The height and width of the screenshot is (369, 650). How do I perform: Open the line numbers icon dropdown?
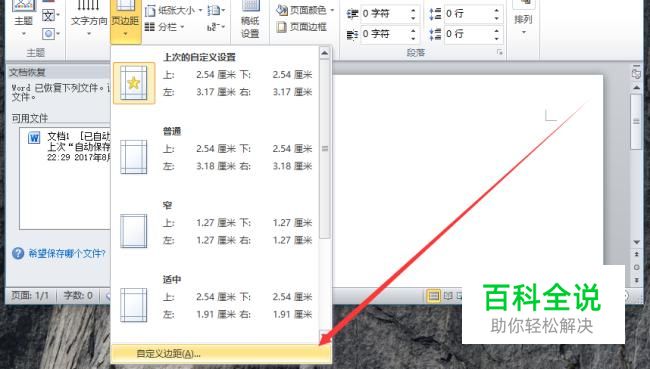pos(216,10)
